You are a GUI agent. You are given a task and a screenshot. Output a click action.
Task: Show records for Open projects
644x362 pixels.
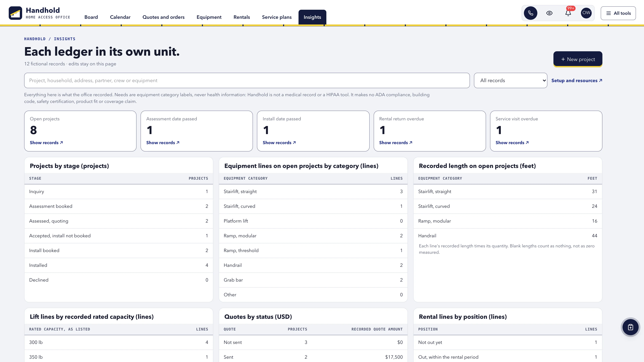[46, 143]
